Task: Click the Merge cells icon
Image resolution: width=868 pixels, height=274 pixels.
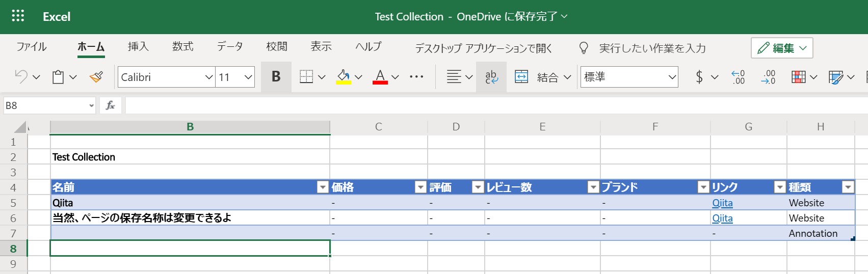Action: click(x=521, y=77)
